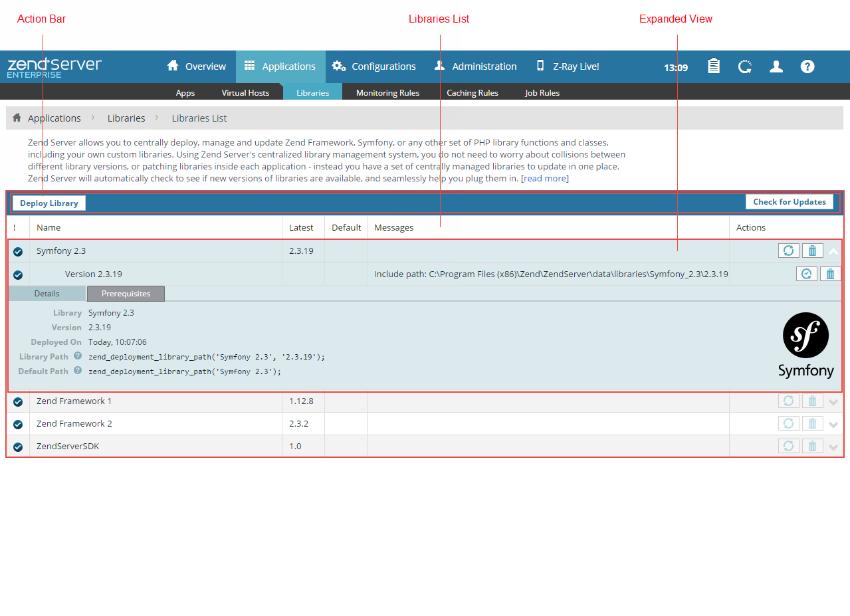The width and height of the screenshot is (850, 616).
Task: Follow the read more link
Action: point(545,179)
